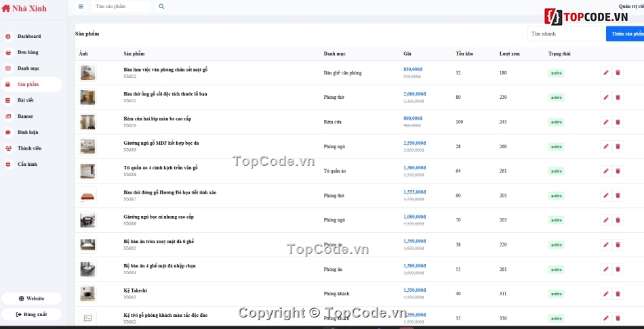Toggle the hamburger sidebar menu icon
The height and width of the screenshot is (329, 644).
[81, 6]
